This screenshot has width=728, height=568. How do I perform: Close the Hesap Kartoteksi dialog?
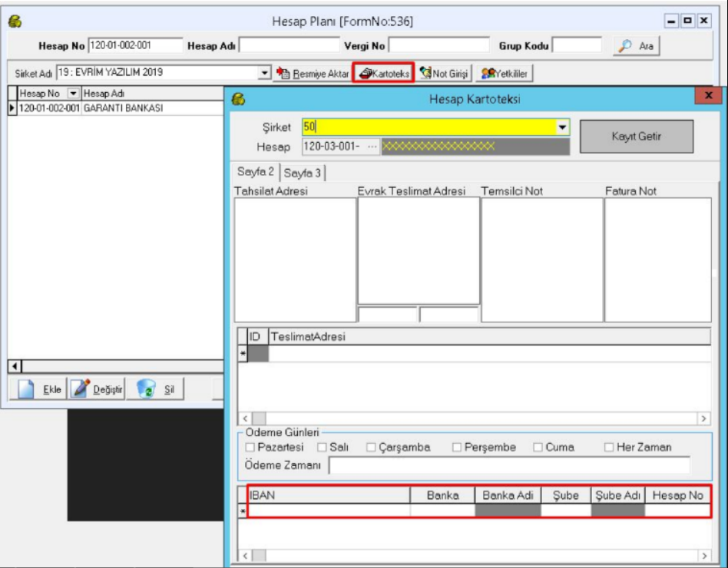(x=708, y=96)
